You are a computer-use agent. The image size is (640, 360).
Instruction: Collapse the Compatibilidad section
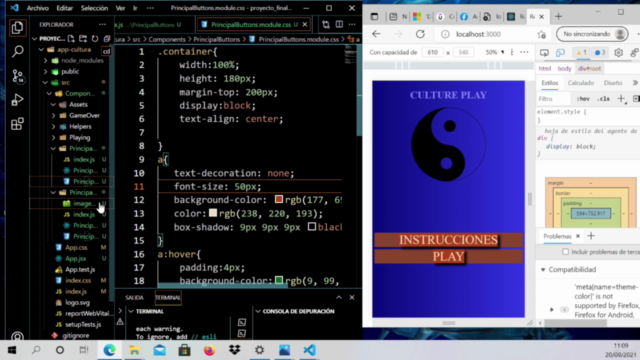point(543,270)
